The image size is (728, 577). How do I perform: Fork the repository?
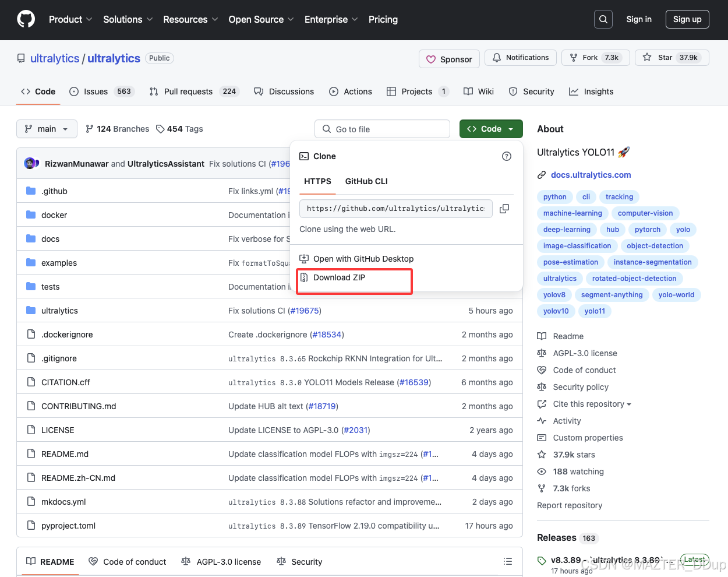(x=596, y=58)
